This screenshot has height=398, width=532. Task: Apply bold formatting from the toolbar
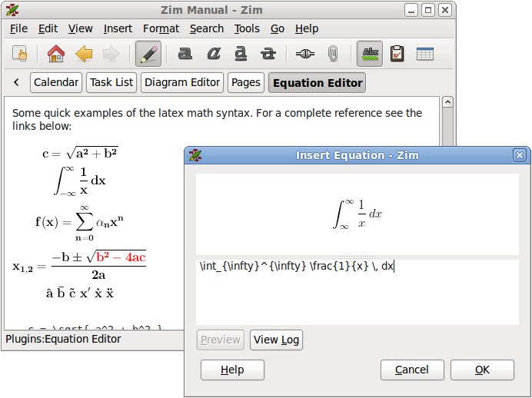pyautogui.click(x=185, y=54)
